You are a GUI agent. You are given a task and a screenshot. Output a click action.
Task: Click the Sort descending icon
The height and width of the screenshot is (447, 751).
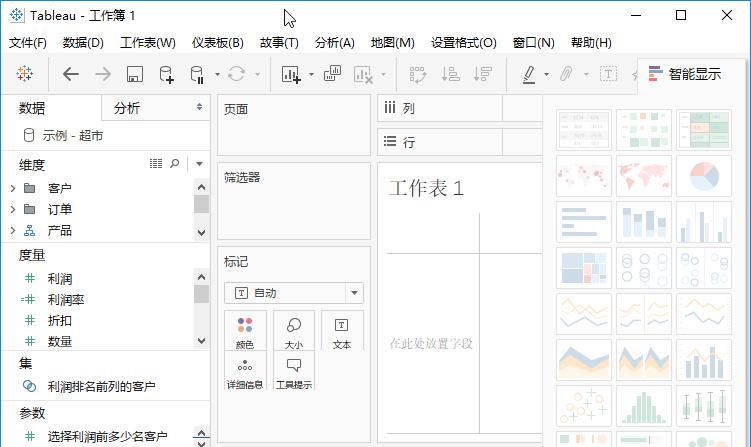tap(482, 74)
